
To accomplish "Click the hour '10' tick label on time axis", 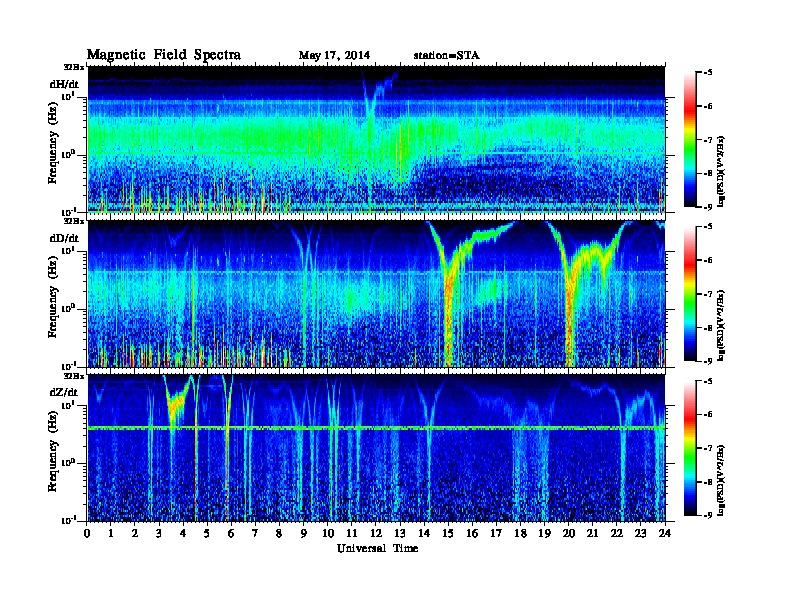I will coord(328,533).
